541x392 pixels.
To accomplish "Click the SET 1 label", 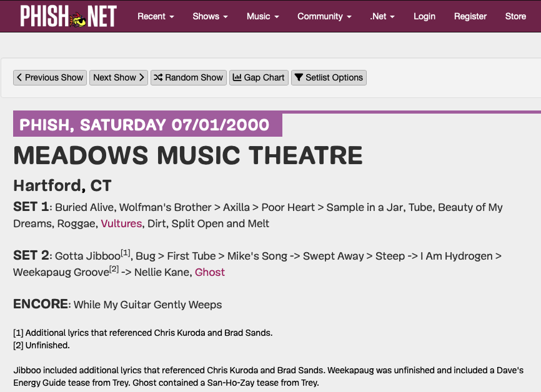I will 31,207.
